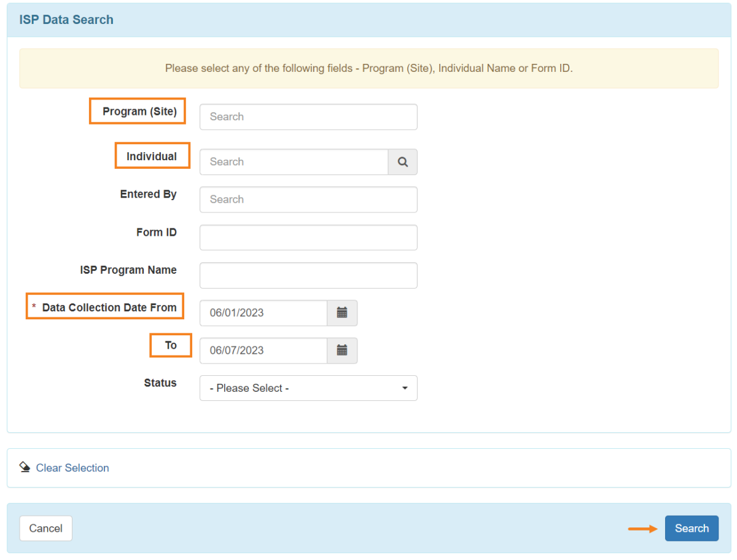
Task: Click the dropdown arrow in the Status field
Action: coord(405,388)
